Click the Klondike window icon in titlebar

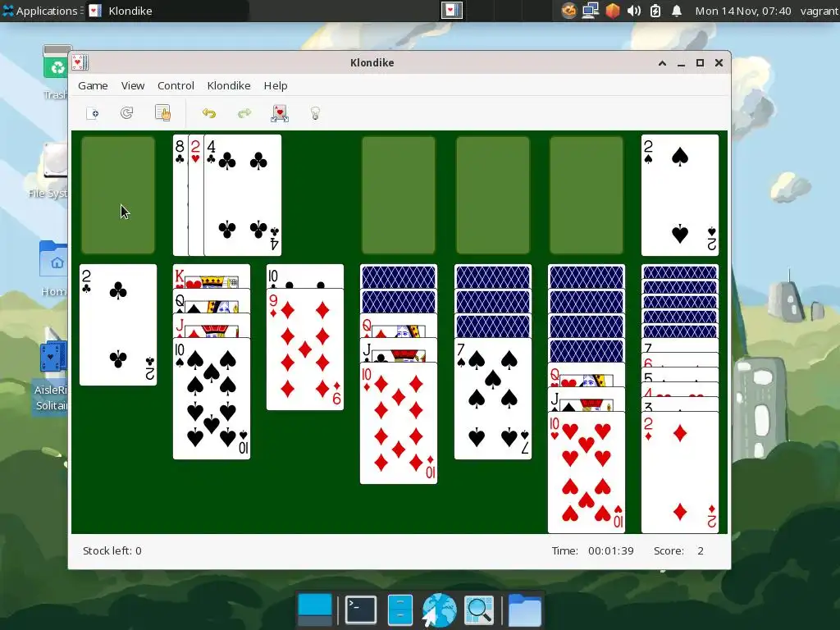point(80,62)
